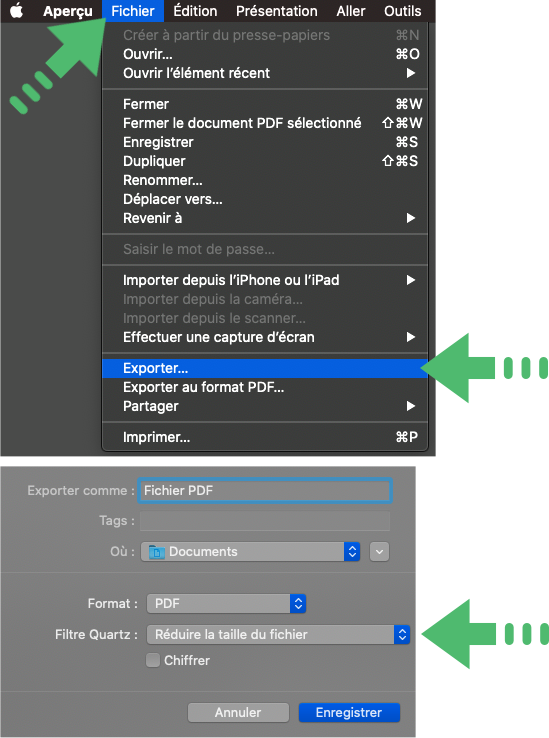This screenshot has height=738, width=549.
Task: Open the Apple logo menu
Action: (17, 10)
